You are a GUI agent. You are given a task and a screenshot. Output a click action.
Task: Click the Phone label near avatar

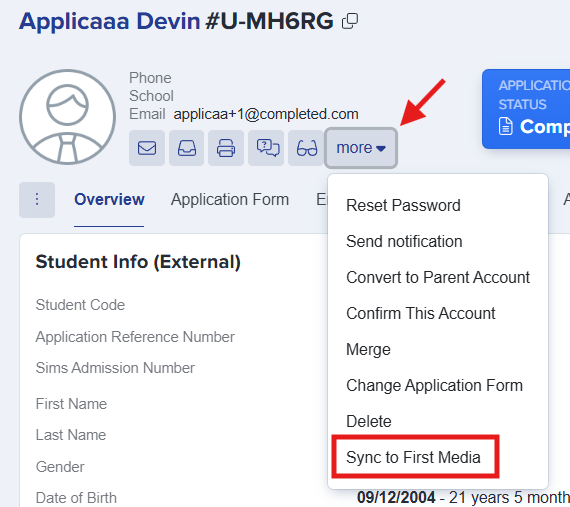tap(150, 78)
